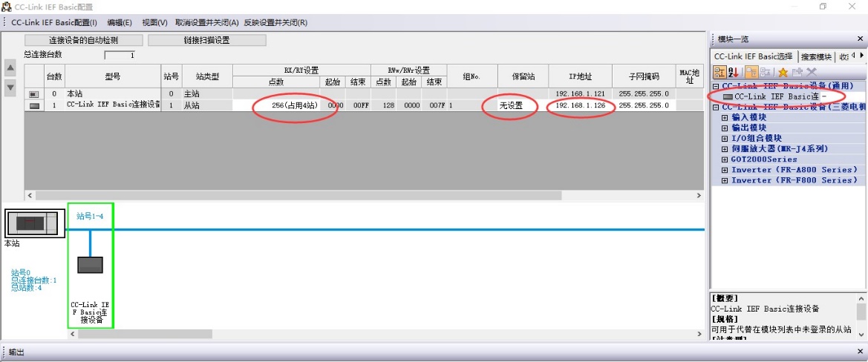
Task: Click the 站类型 column header
Action: pos(207,76)
